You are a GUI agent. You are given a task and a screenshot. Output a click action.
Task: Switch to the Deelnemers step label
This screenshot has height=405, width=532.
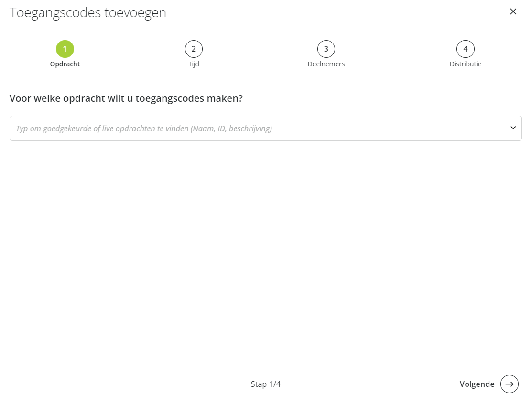pyautogui.click(x=326, y=64)
